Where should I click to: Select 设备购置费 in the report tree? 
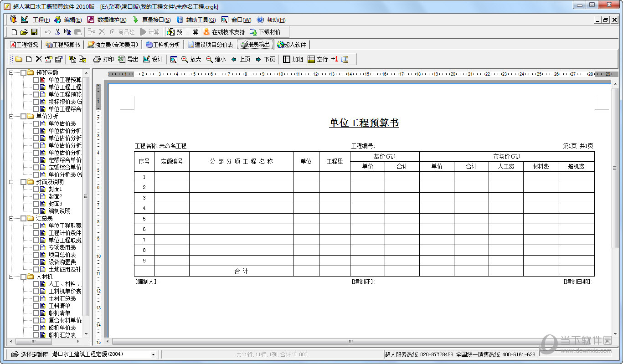coord(62,262)
